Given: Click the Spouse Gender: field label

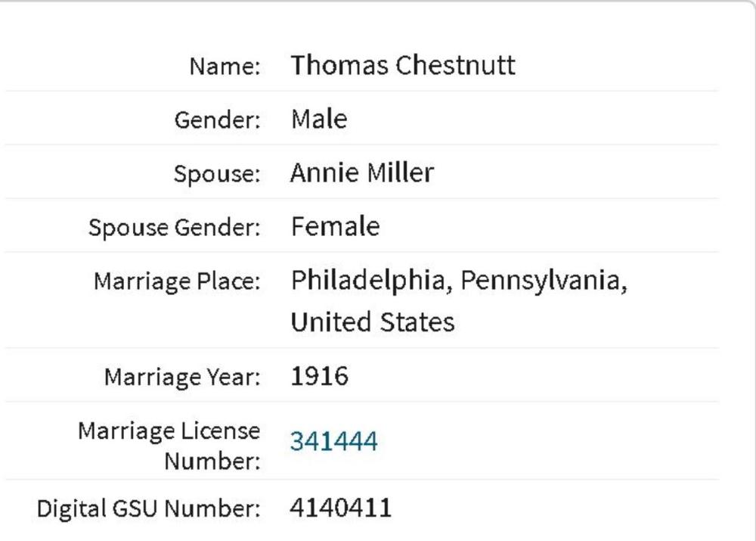Looking at the screenshot, I should point(174,228).
